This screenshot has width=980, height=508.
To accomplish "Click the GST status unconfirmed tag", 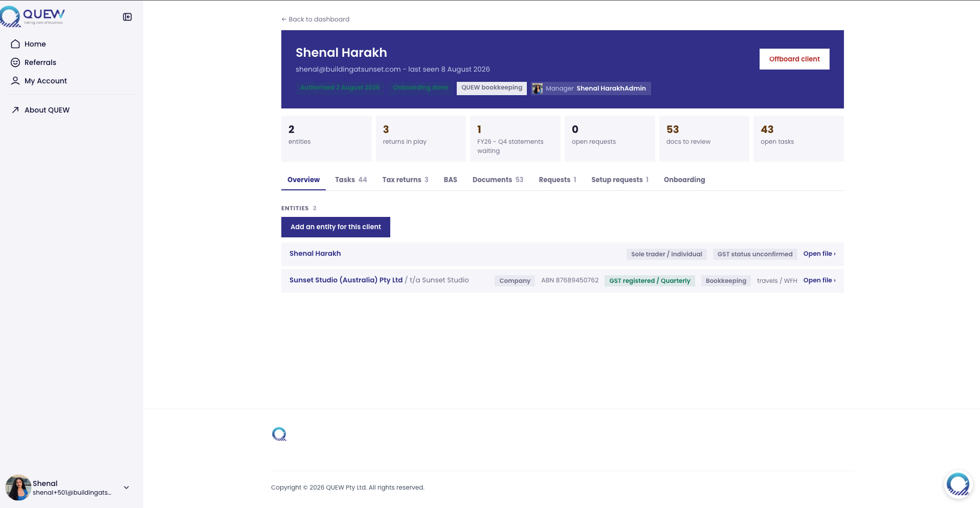I will coord(755,254).
